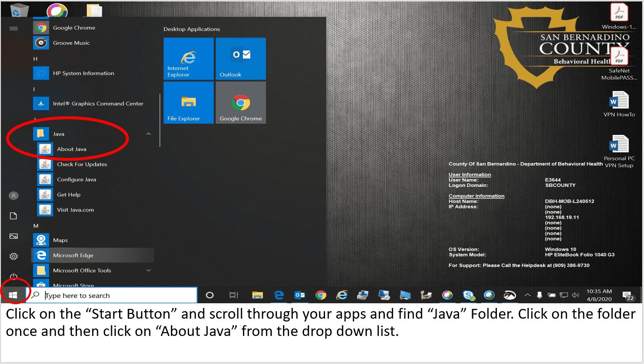Show hidden system tray icons
Image resolution: width=644 pixels, height=364 pixels.
[x=527, y=295]
